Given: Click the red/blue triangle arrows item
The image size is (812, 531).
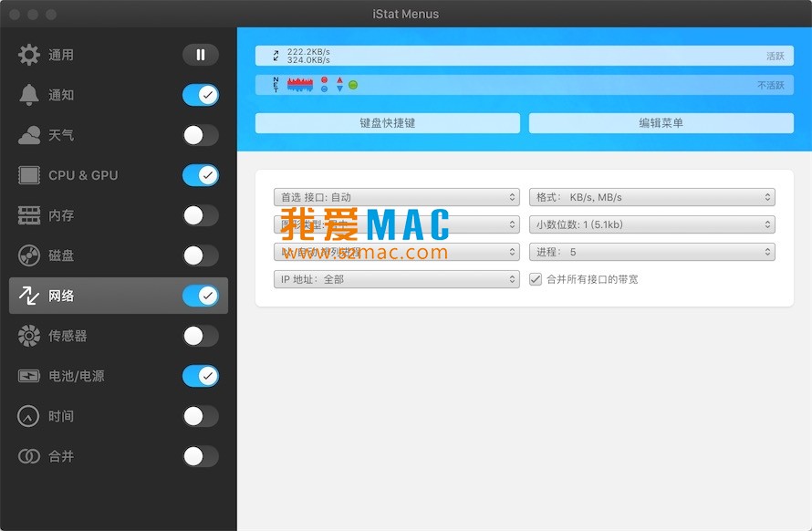Looking at the screenshot, I should point(339,85).
